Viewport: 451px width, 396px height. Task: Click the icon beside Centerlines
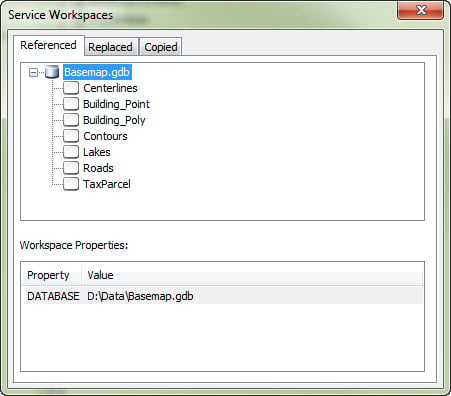71,88
